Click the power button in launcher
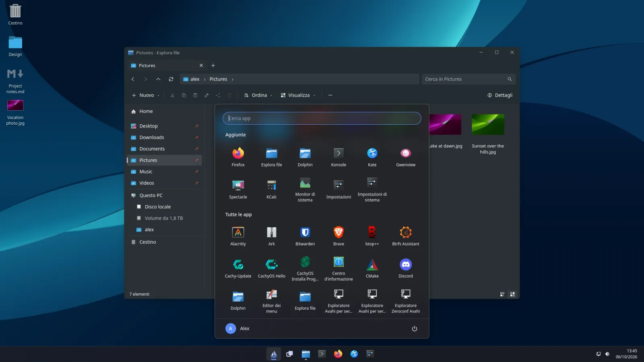Viewport: 644px width, 362px height. pos(414,329)
